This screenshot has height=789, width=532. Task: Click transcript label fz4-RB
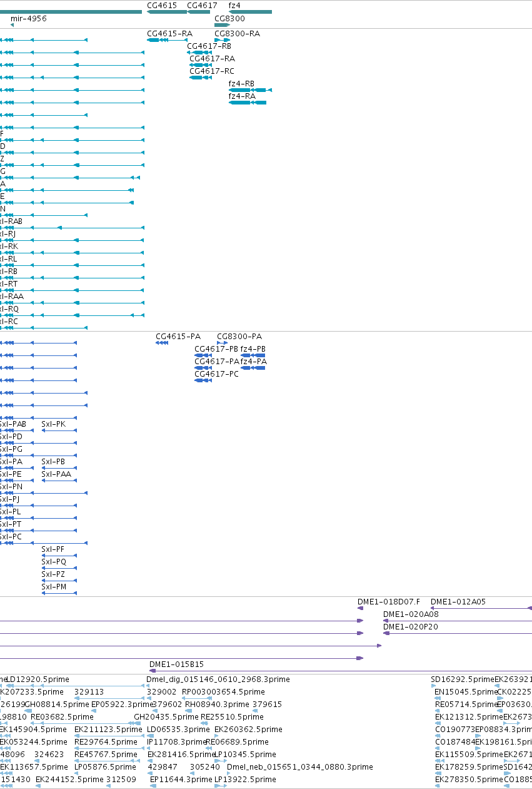pyautogui.click(x=241, y=84)
